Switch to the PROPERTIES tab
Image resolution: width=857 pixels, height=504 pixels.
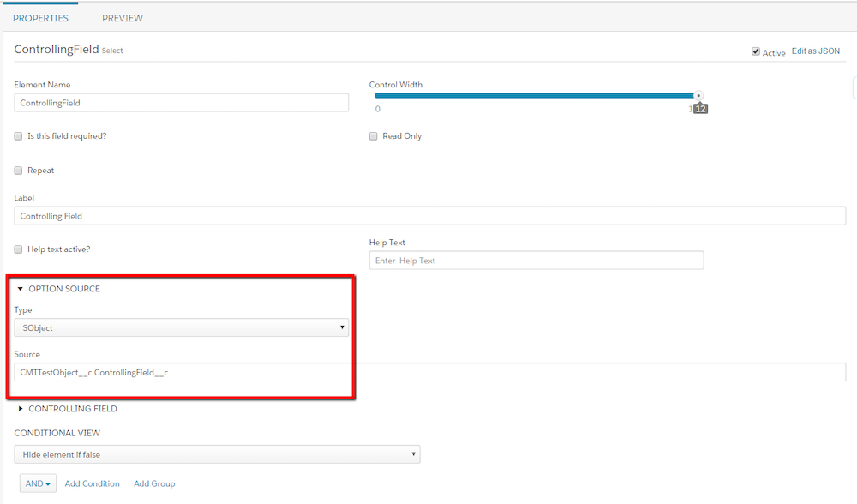pyautogui.click(x=40, y=18)
